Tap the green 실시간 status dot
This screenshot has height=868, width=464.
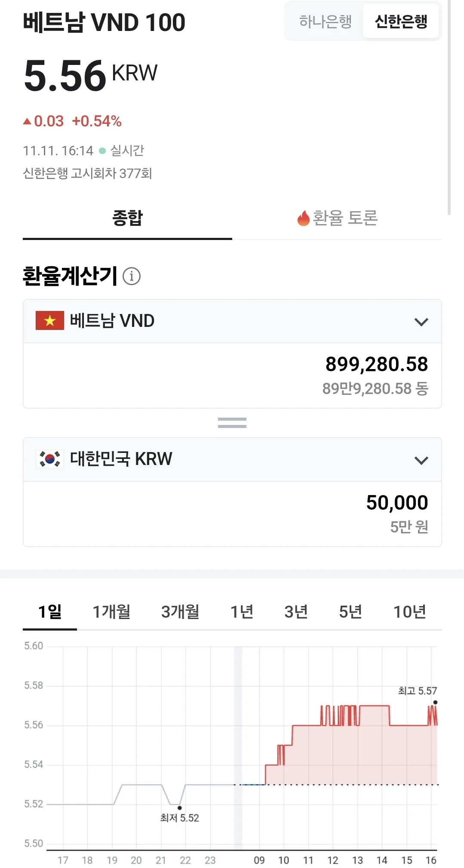click(x=102, y=151)
